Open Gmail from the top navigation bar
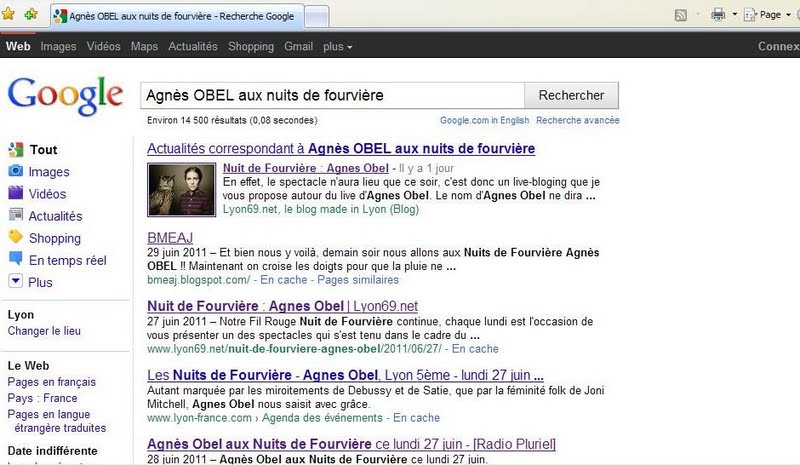This screenshot has width=800, height=465. pos(298,46)
